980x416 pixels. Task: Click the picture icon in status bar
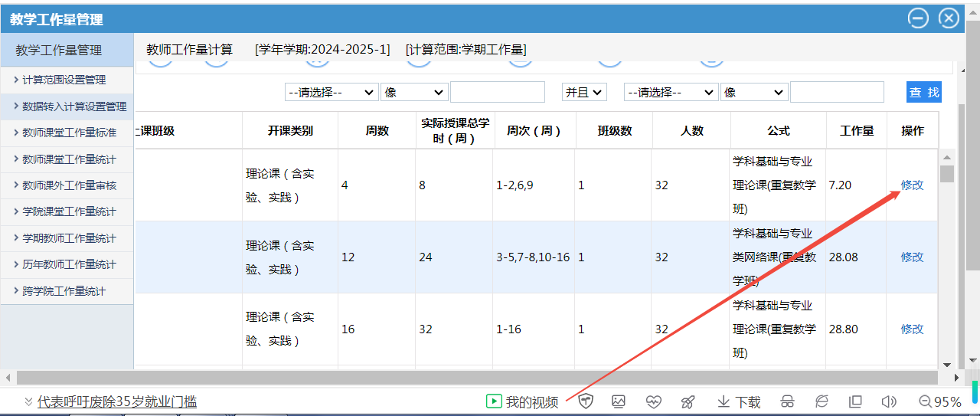[x=619, y=401]
